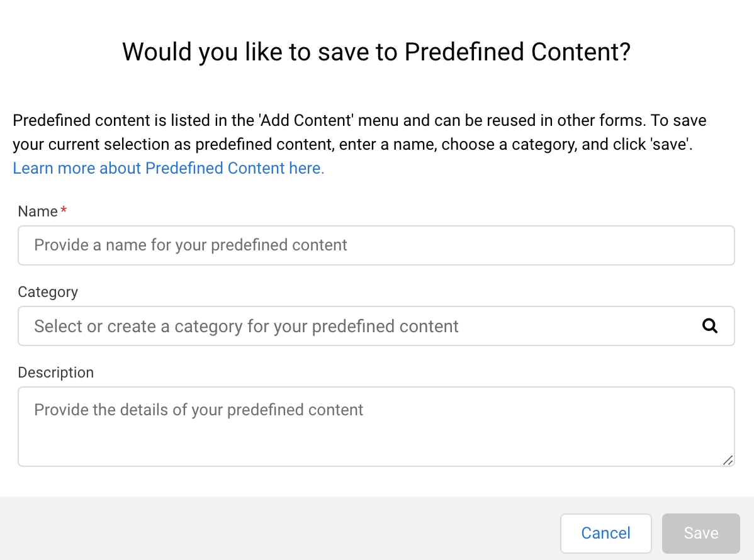Click the quoted 'save' word in instructions
The height and width of the screenshot is (560, 754).
(x=673, y=144)
